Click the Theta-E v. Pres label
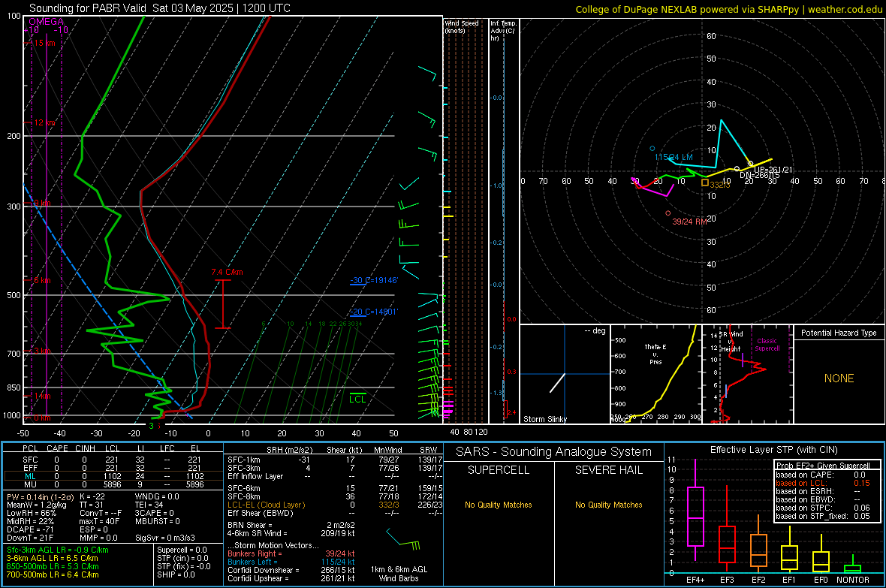The height and width of the screenshot is (588, 886). pyautogui.click(x=655, y=354)
